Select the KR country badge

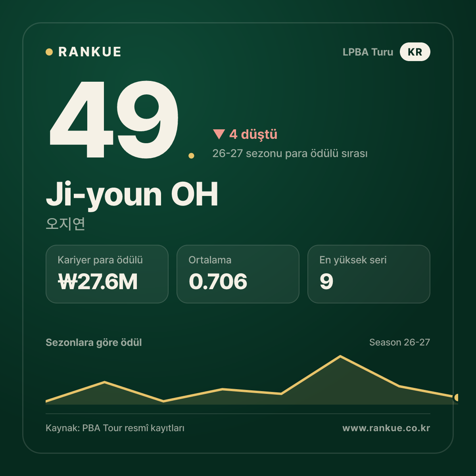click(x=415, y=52)
